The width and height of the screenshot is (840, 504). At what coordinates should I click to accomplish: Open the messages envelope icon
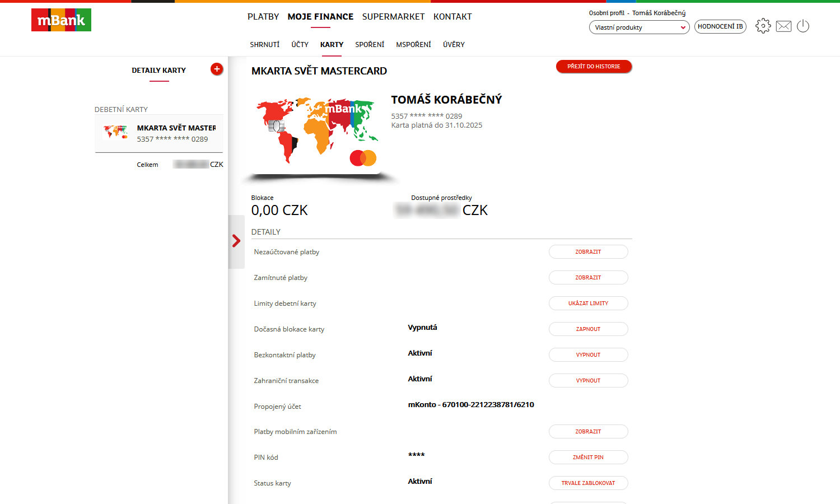pyautogui.click(x=783, y=26)
